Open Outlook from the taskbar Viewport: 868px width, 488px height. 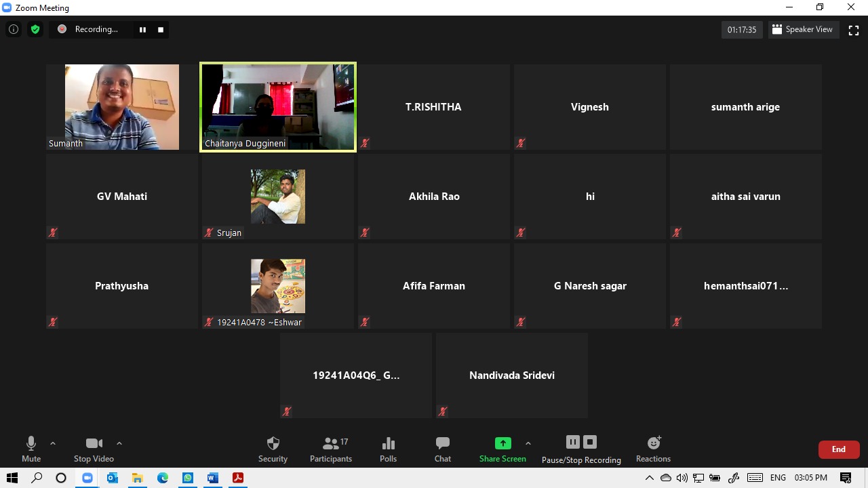(113, 478)
